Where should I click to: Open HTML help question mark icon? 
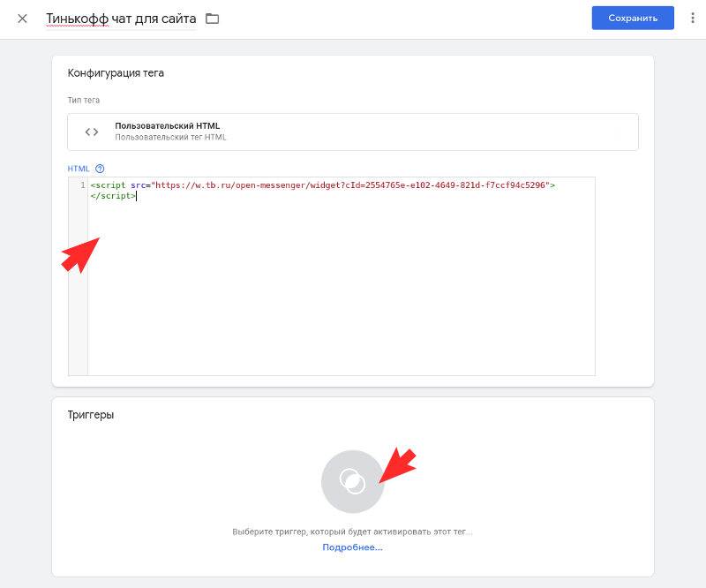click(x=100, y=169)
